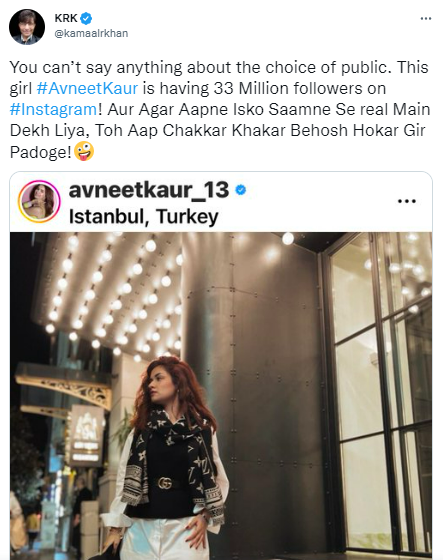This screenshot has height=560, width=443.
Task: Click the blue verified badge beside KRK
Action: click(86, 18)
